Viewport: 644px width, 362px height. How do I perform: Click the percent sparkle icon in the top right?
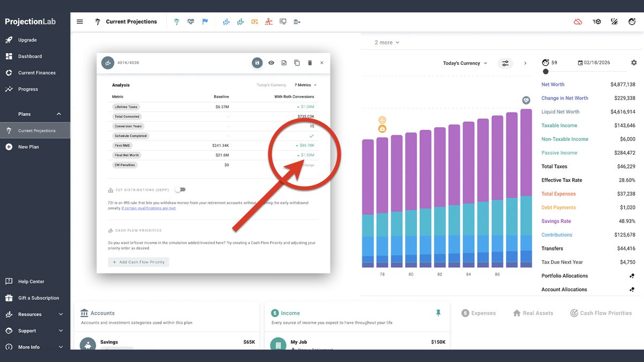[x=615, y=22]
